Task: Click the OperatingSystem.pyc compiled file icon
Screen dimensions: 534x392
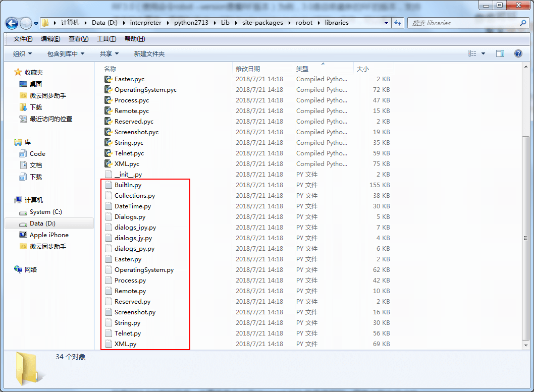Action: [108, 90]
